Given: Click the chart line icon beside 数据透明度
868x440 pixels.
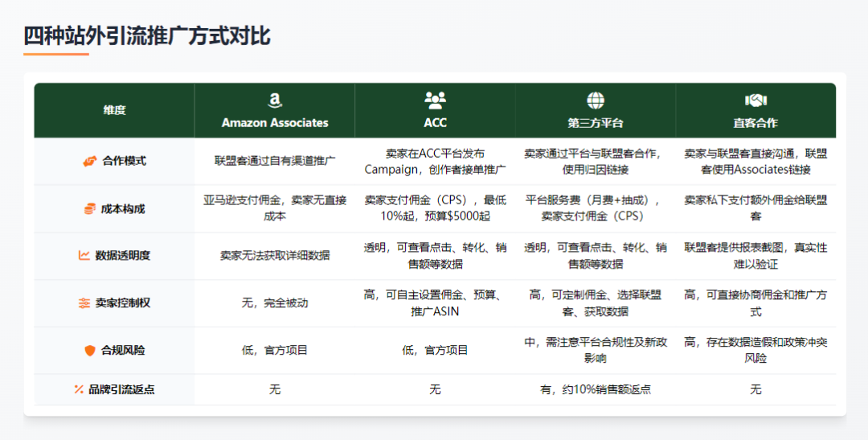Looking at the screenshot, I should tap(84, 256).
